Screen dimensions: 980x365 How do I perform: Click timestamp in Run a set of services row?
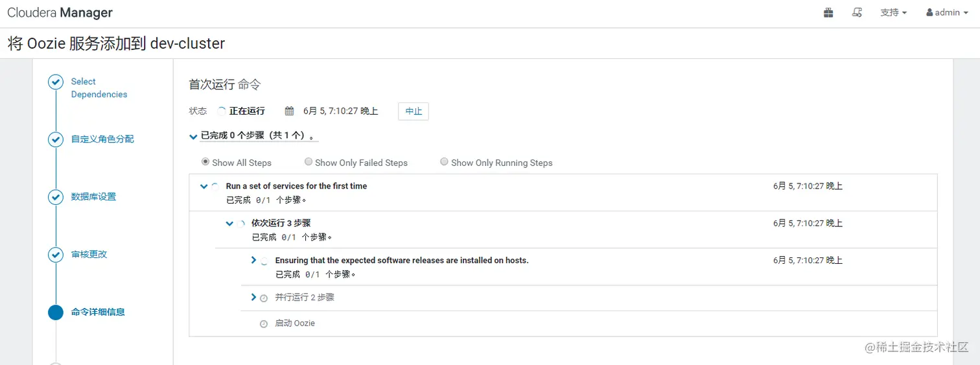tap(808, 186)
